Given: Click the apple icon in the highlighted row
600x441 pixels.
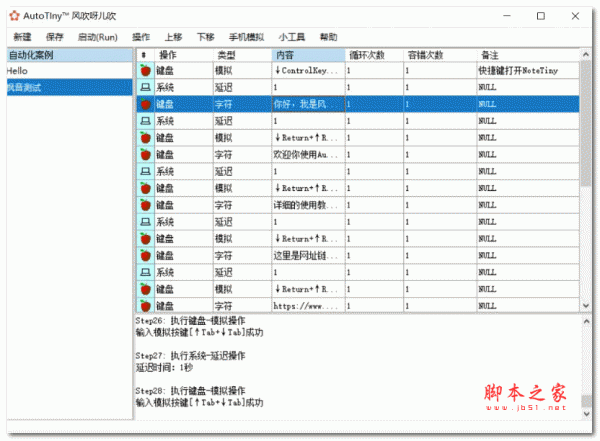Looking at the screenshot, I should pos(145,104).
